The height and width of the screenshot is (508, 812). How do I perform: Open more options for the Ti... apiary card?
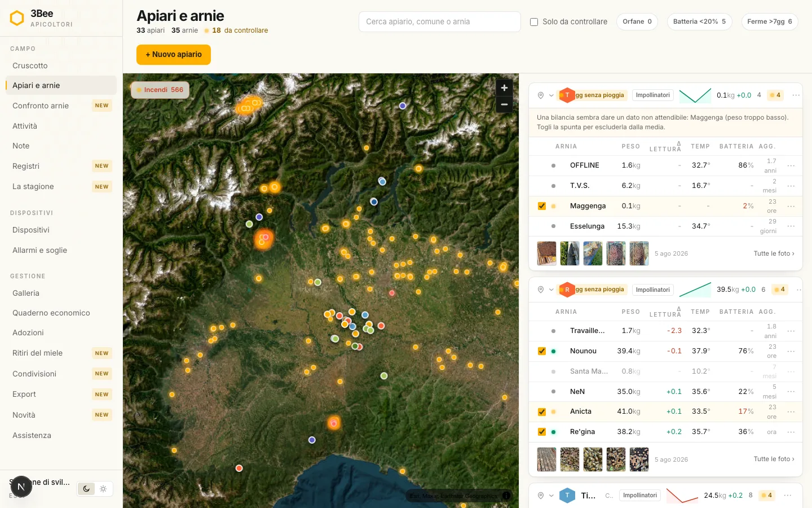(x=788, y=496)
